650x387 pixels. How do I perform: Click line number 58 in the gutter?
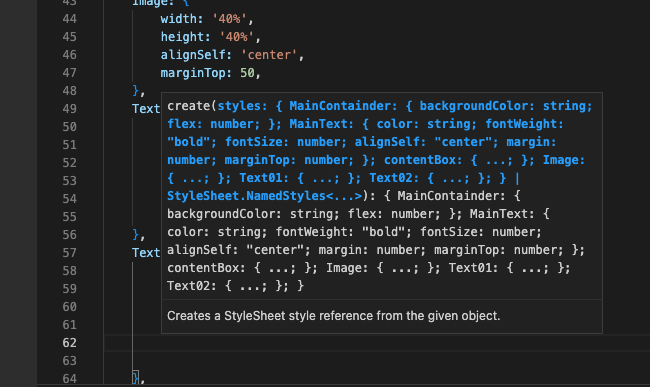(x=70, y=271)
